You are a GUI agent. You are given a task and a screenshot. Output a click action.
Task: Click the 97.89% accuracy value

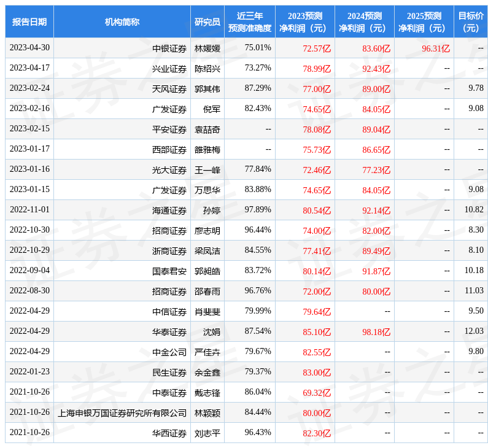coord(258,209)
